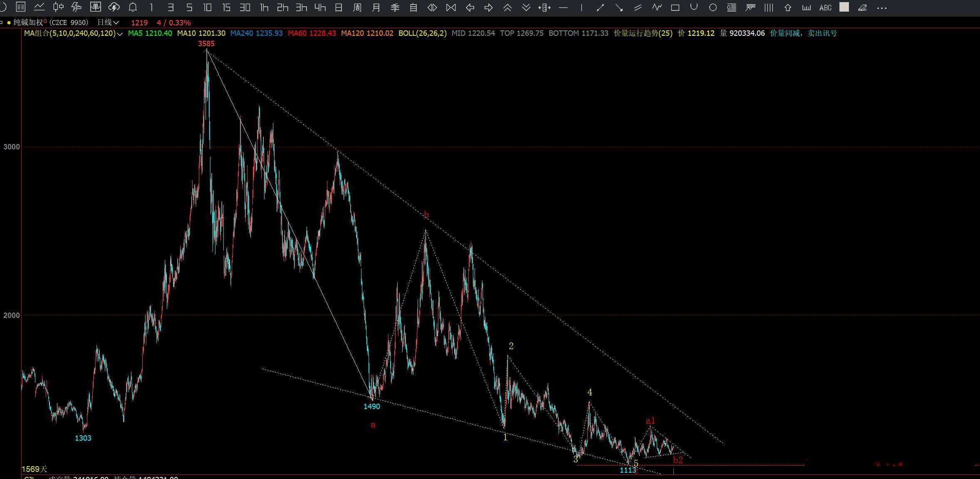The height and width of the screenshot is (479, 980).
Task: Switch to the 4h period
Action: click(320, 7)
